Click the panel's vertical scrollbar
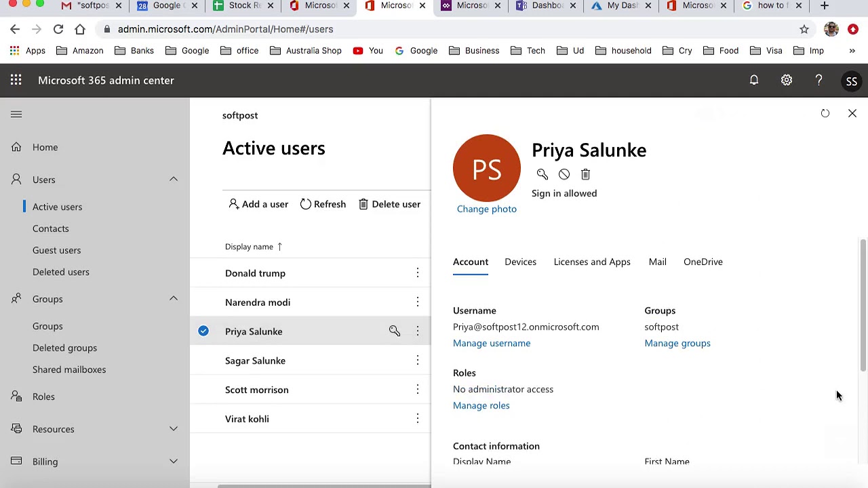 tap(863, 305)
